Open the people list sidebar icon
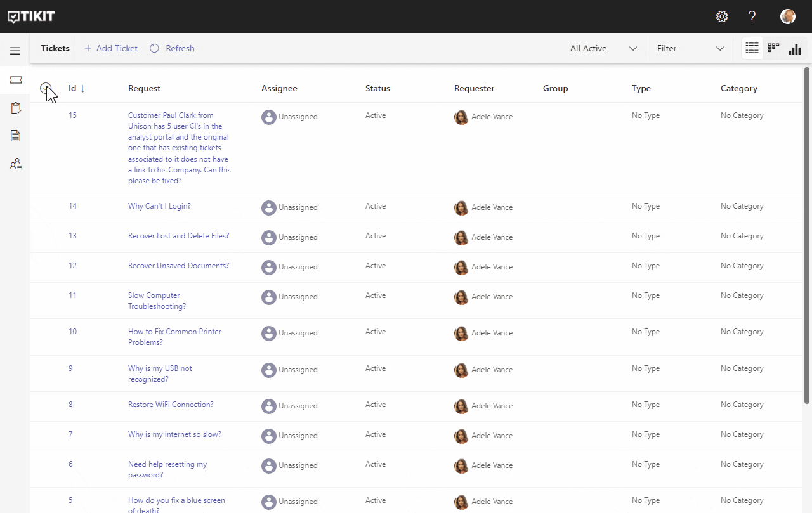The image size is (812, 513). point(16,164)
